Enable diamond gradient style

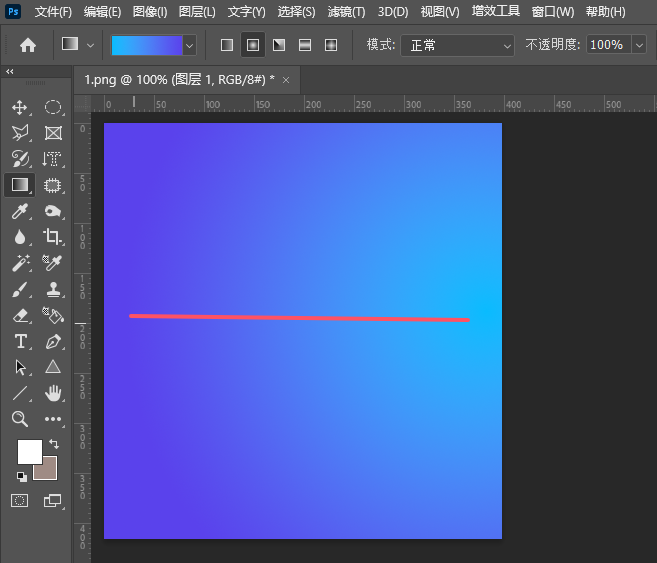click(x=331, y=45)
